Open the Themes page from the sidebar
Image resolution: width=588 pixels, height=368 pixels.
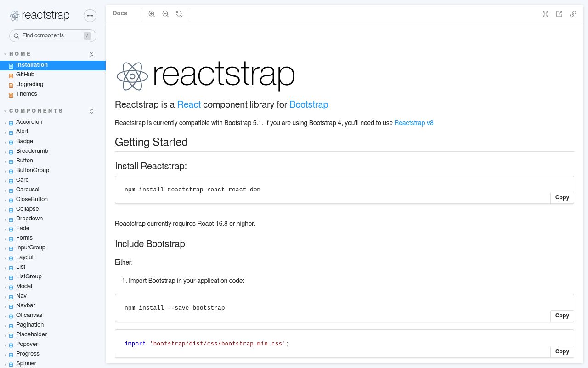pos(27,94)
